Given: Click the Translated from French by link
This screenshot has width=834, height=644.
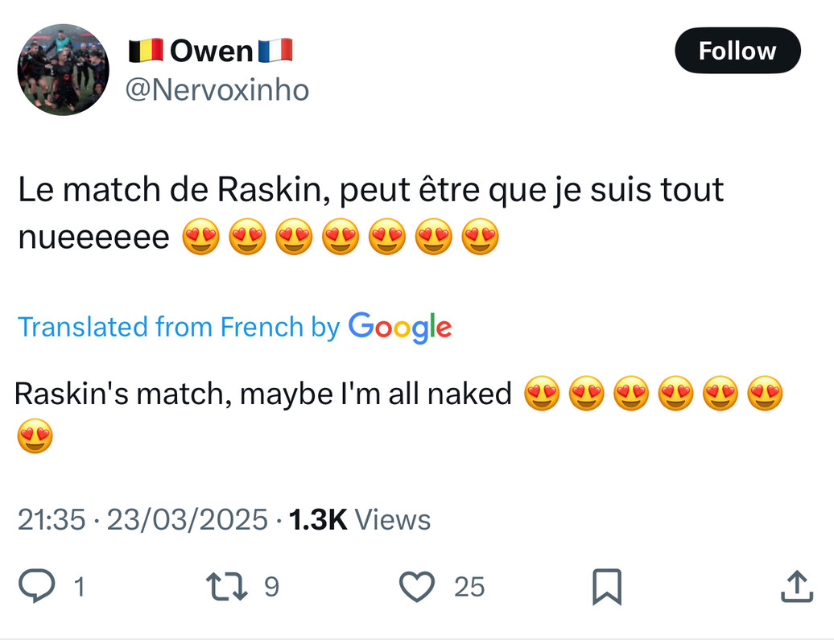Looking at the screenshot, I should pos(179,327).
